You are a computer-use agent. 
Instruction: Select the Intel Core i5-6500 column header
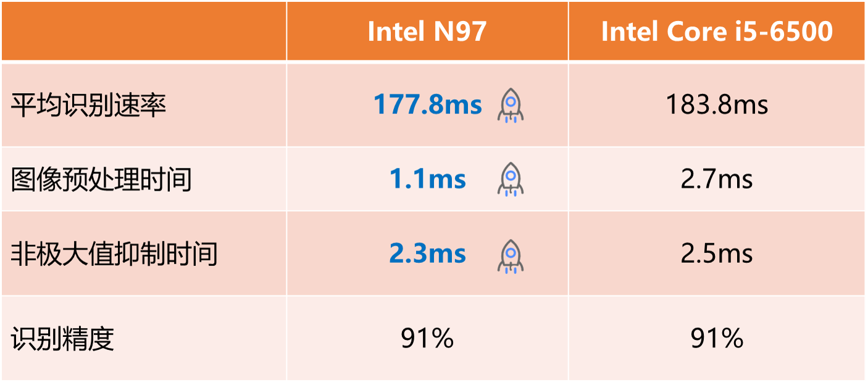click(717, 31)
